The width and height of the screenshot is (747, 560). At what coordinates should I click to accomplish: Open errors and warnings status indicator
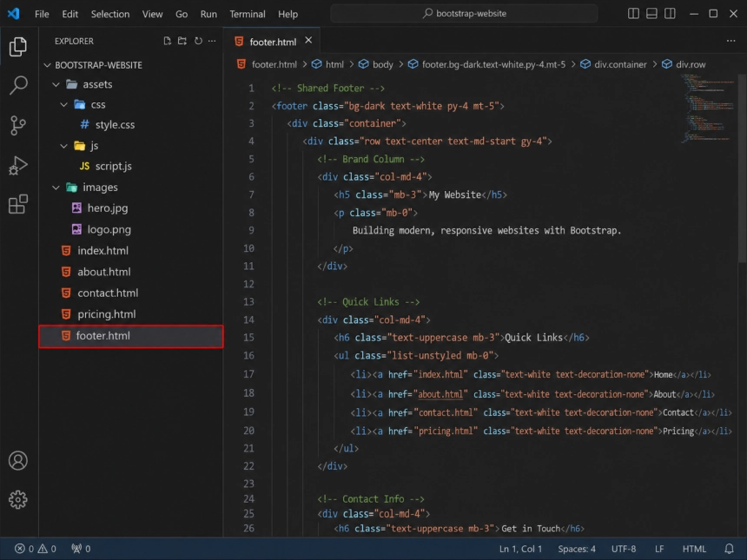36,549
